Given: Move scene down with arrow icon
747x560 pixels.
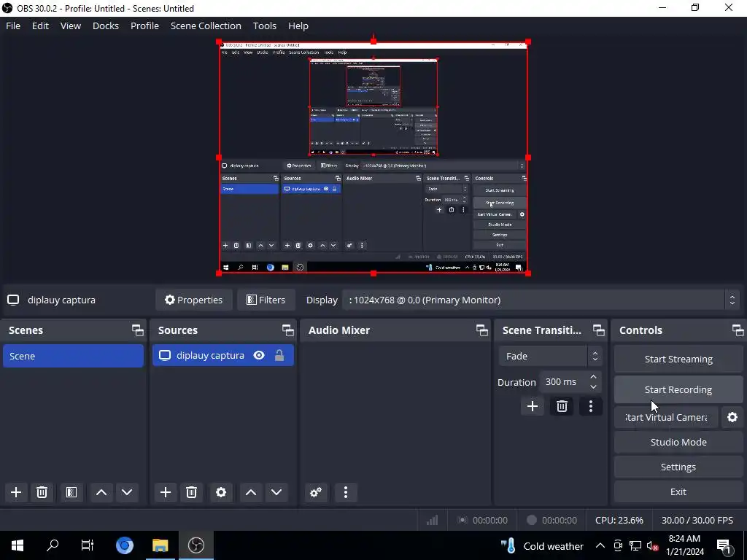Looking at the screenshot, I should pyautogui.click(x=127, y=492).
